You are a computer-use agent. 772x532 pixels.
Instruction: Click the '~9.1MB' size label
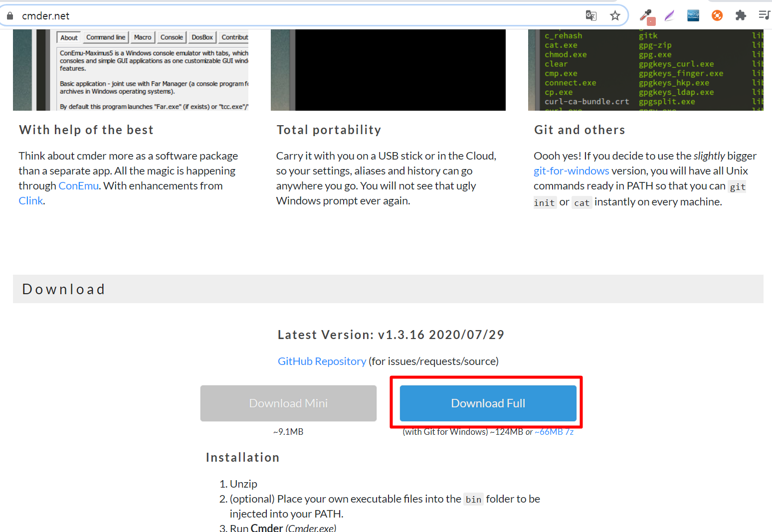(x=288, y=432)
